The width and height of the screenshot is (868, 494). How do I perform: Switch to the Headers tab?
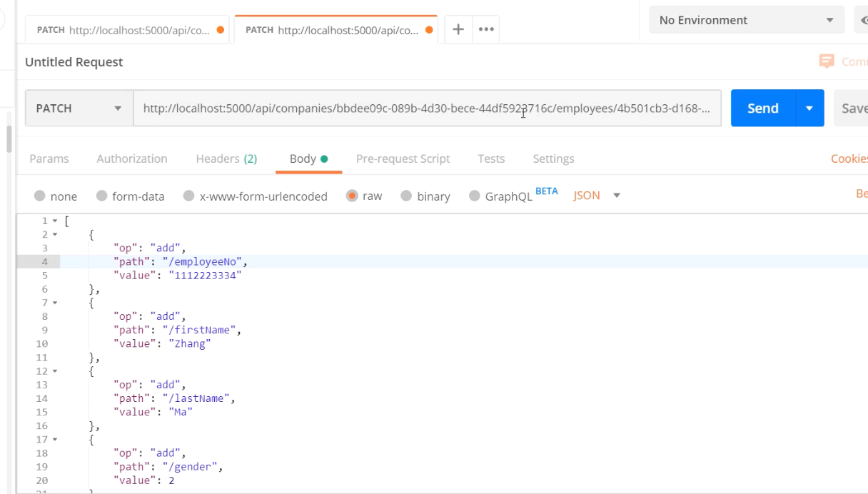pyautogui.click(x=226, y=159)
